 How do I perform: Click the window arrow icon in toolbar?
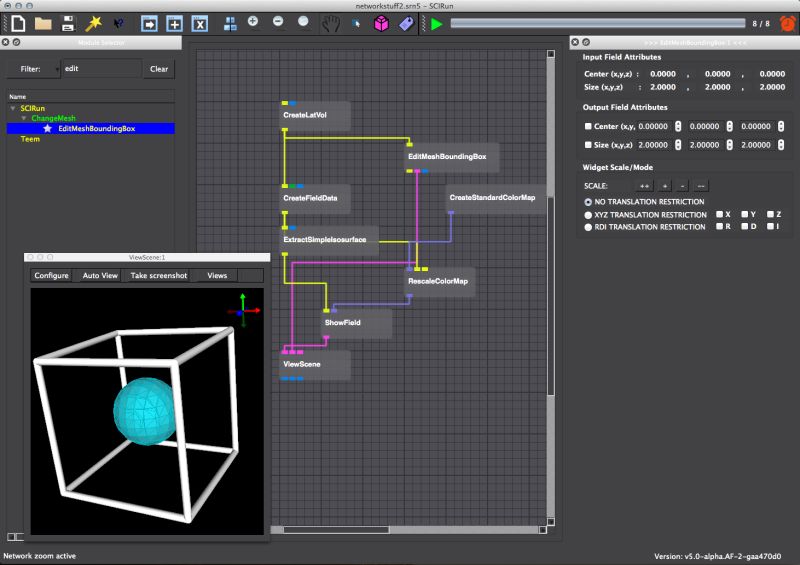coord(149,23)
